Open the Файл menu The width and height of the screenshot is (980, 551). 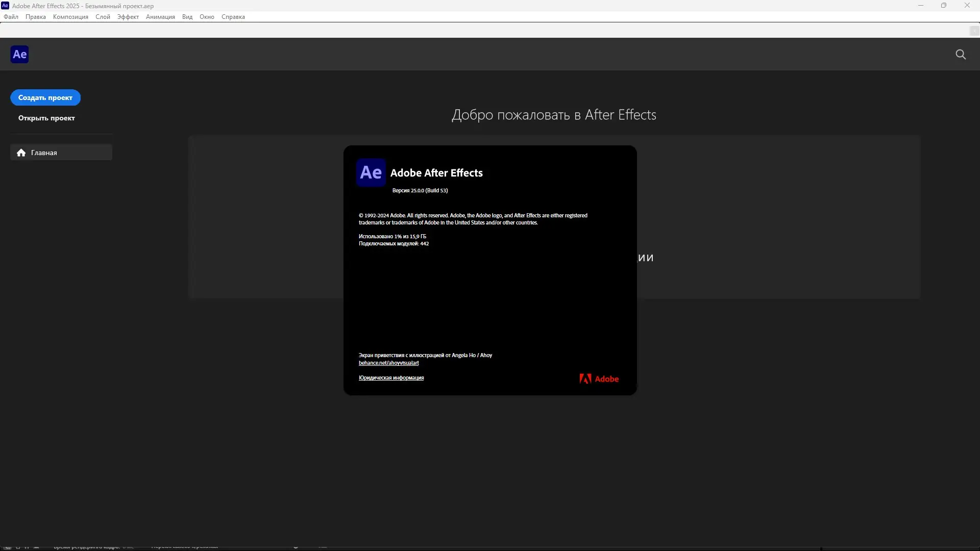pyautogui.click(x=11, y=17)
